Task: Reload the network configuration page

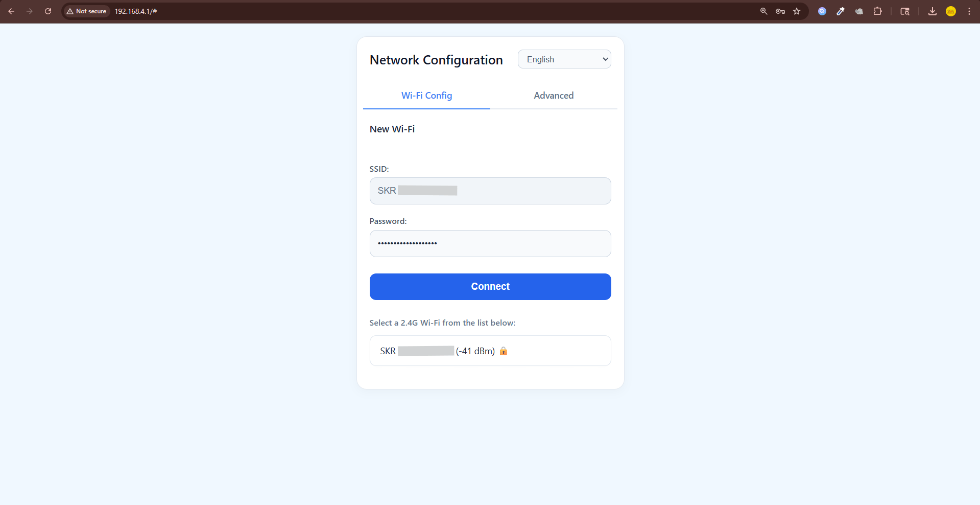Action: point(48,11)
